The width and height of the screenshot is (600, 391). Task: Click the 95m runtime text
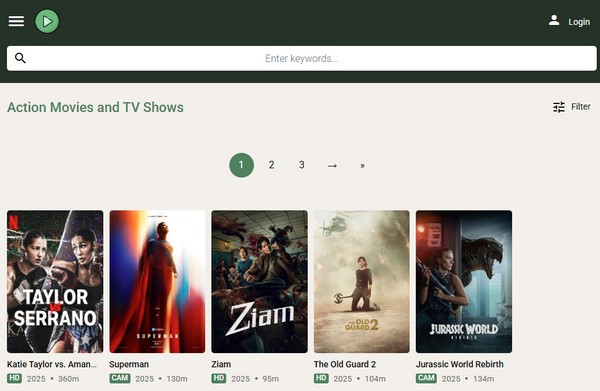click(x=271, y=379)
